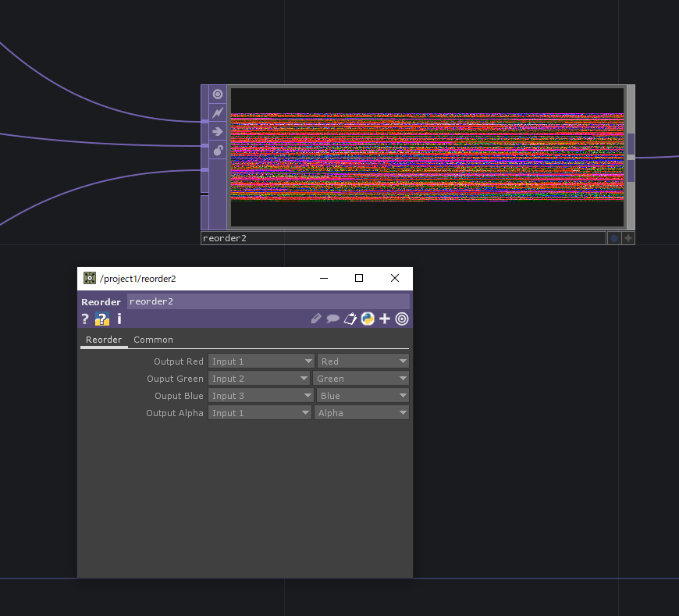Expand the Output Alpha input dropdown

260,413
